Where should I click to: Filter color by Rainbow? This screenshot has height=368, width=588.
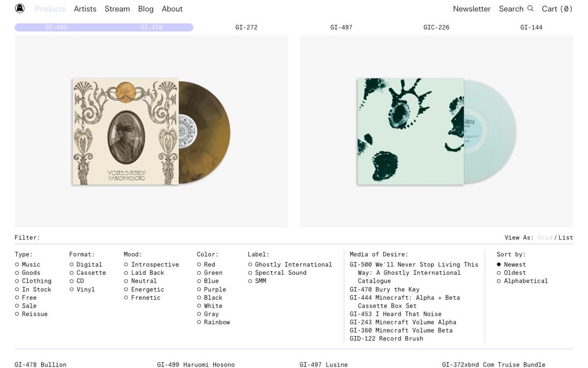tap(214, 322)
